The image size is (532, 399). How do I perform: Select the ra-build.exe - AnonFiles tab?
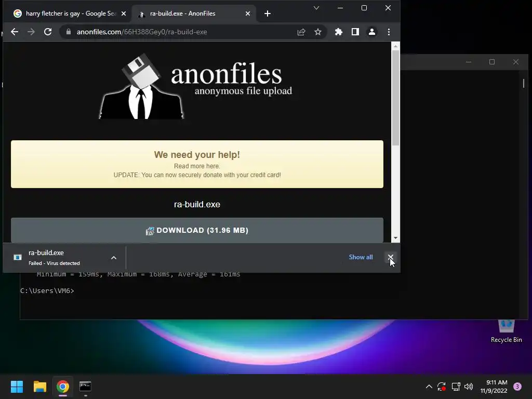point(193,14)
